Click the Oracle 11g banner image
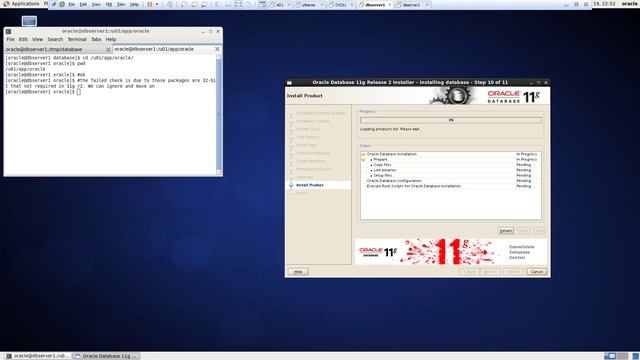This screenshot has width=640, height=360. (451, 251)
